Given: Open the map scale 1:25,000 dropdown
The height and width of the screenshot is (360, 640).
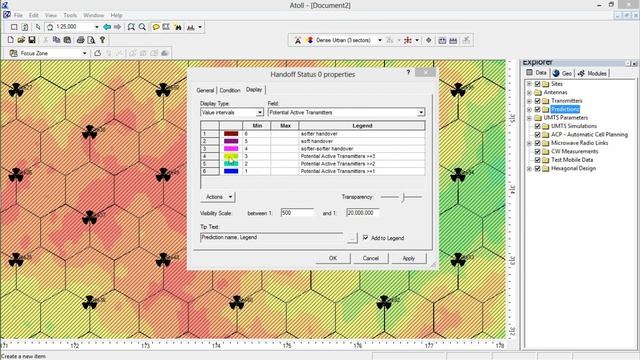Looking at the screenshot, I should tap(96, 27).
